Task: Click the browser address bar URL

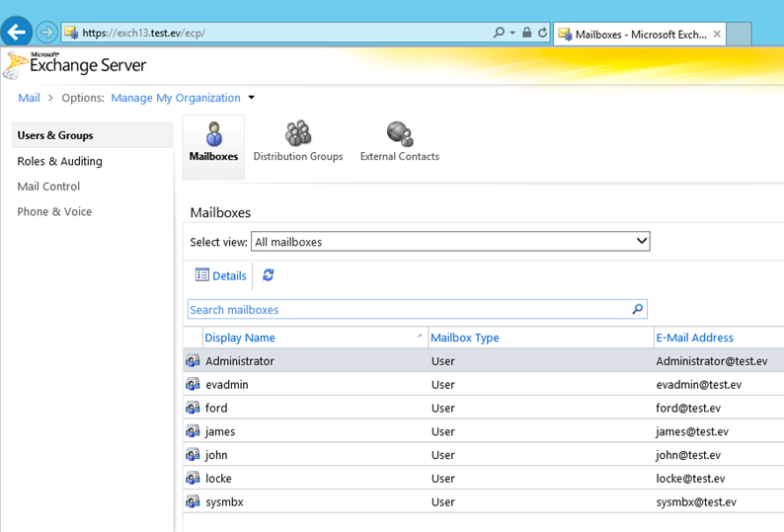Action: click(x=144, y=33)
